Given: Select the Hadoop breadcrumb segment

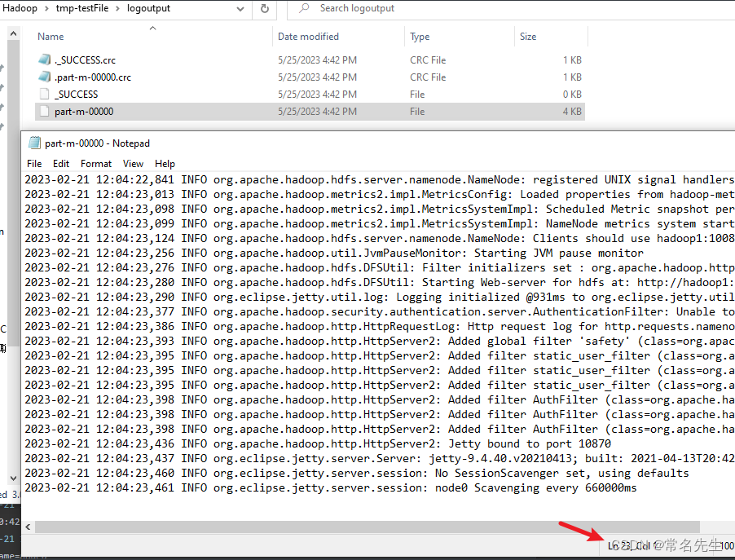Looking at the screenshot, I should pyautogui.click(x=20, y=8).
